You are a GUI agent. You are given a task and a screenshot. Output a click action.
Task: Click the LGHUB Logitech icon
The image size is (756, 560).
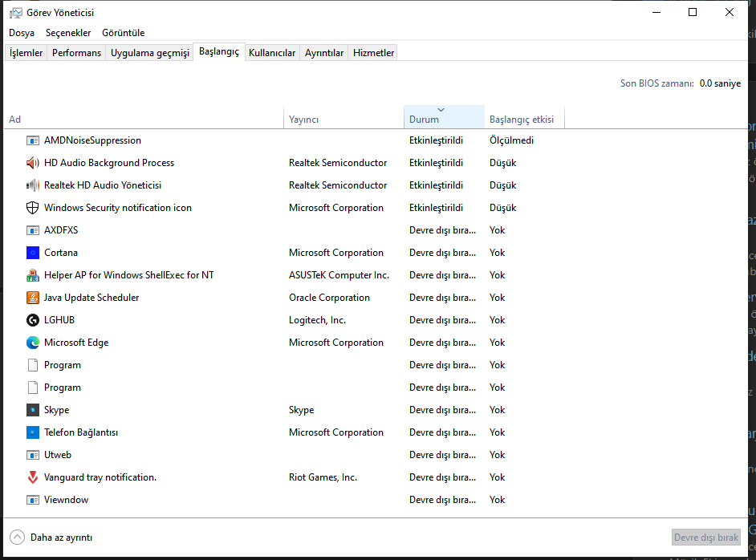[x=32, y=320]
